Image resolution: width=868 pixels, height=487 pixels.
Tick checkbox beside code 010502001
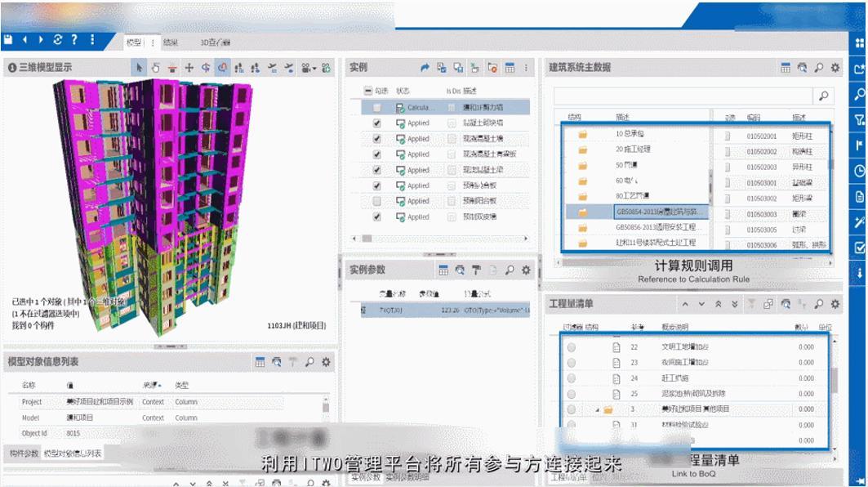tap(728, 136)
